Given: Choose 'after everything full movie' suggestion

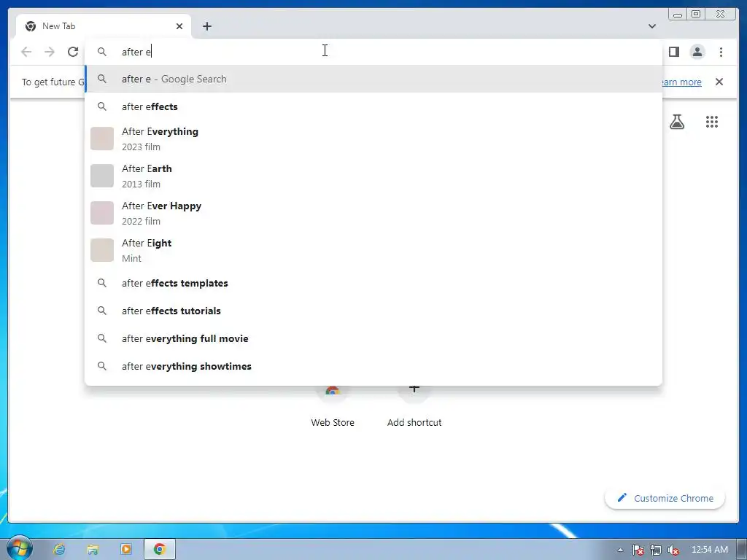Looking at the screenshot, I should pos(373,338).
